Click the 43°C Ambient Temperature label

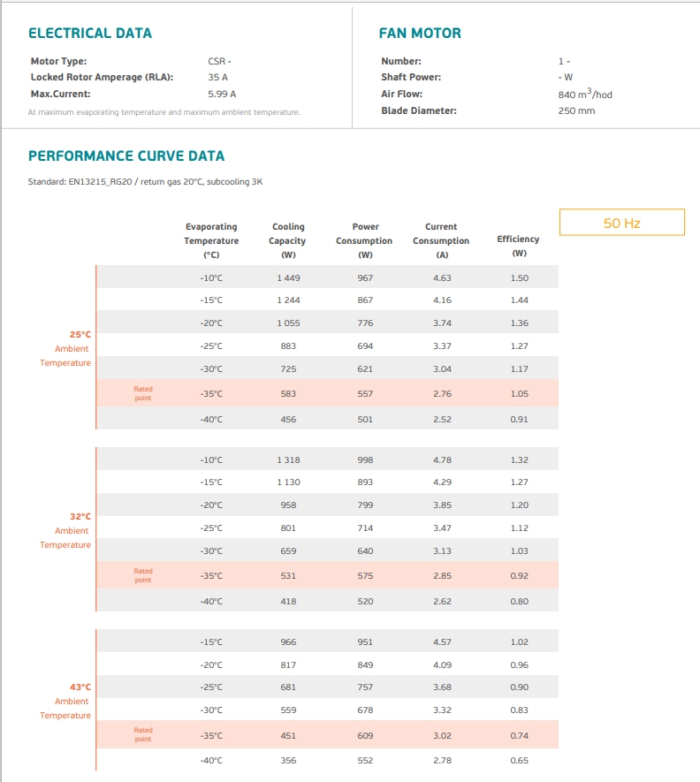[x=65, y=702]
